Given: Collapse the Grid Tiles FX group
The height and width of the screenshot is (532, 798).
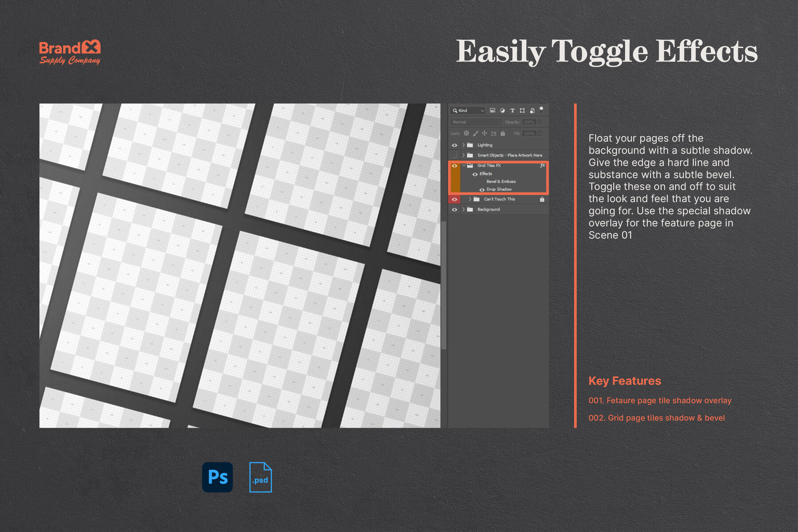Looking at the screenshot, I should [463, 166].
